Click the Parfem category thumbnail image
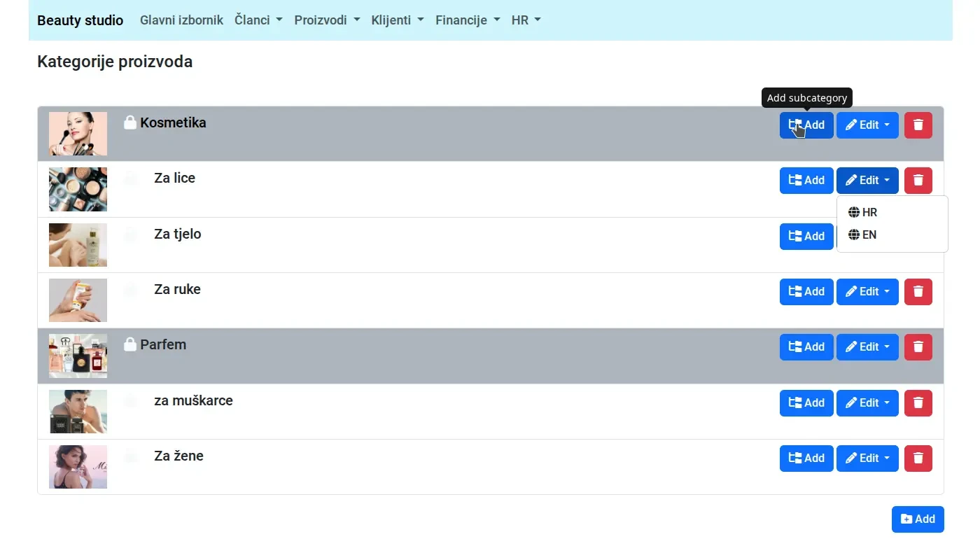Screen dimensions: 980x560 tap(78, 356)
